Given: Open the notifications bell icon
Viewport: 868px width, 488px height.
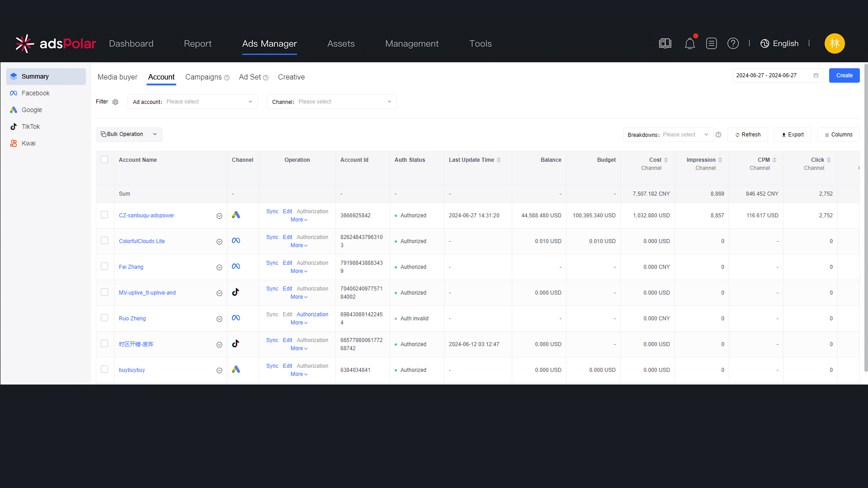Looking at the screenshot, I should [x=689, y=44].
